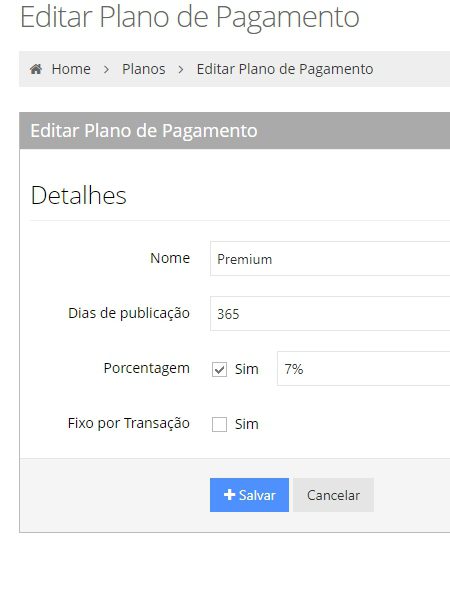Click the gray Editar Plano de Pagamento panel header
The image size is (450, 595).
point(234,131)
